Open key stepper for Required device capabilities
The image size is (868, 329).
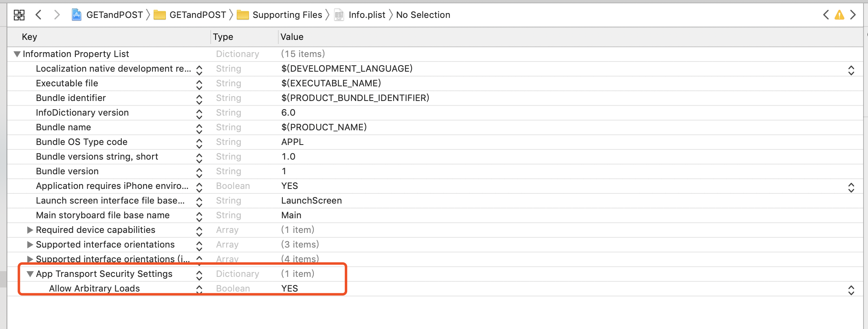199,231
